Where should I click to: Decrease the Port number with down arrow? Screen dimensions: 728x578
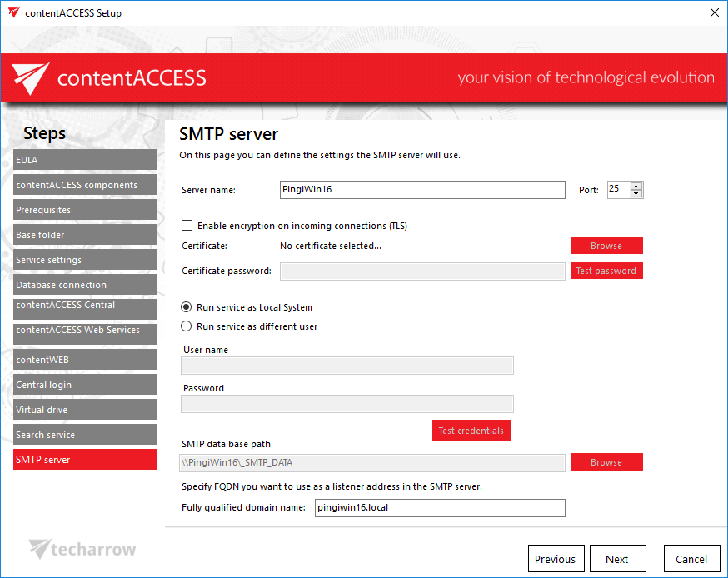coord(636,194)
